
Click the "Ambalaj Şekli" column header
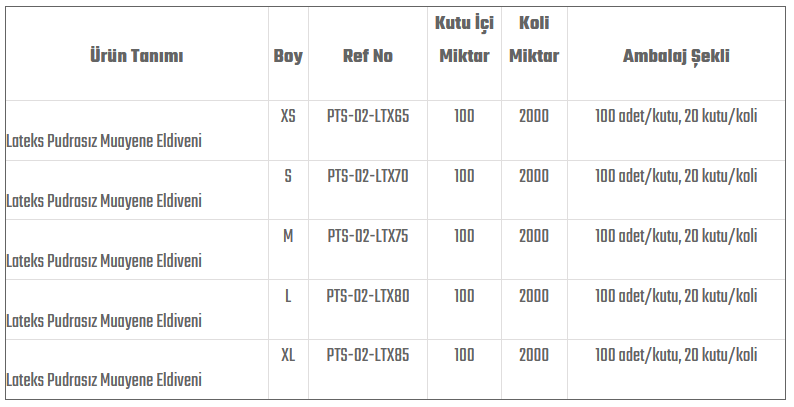point(676,56)
